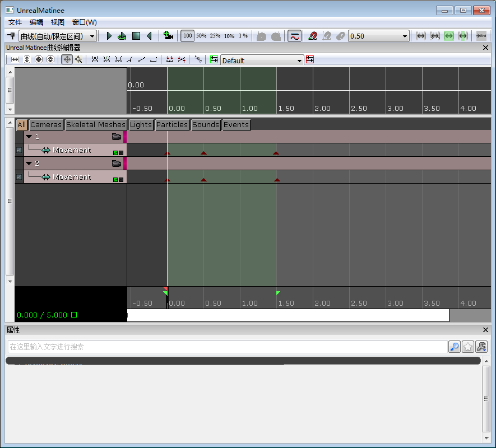Select the pan mode cross-arrow tool
Viewport: 496px width, 448px height.
coord(67,59)
